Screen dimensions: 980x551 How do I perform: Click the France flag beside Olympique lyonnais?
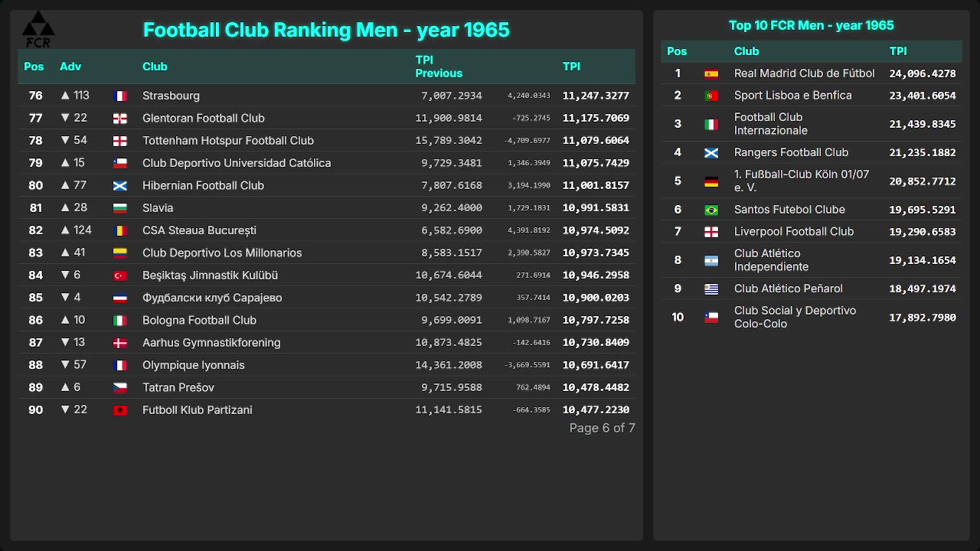[x=120, y=366]
